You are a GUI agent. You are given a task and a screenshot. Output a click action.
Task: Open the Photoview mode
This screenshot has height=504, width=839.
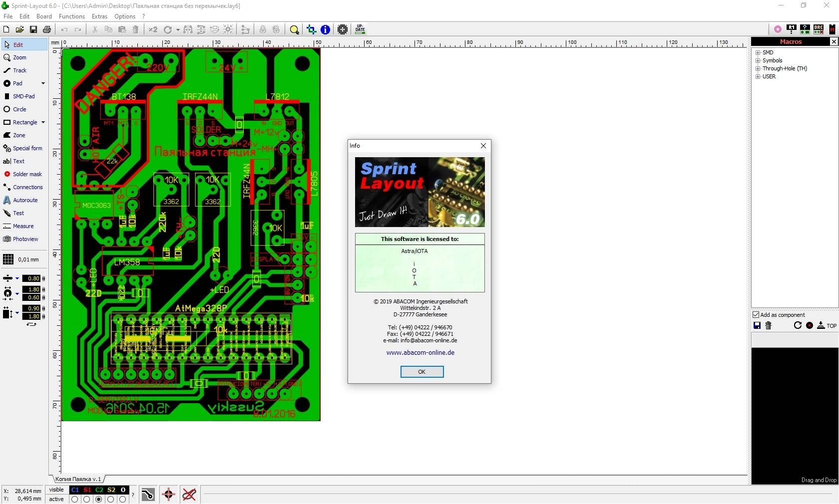(24, 239)
